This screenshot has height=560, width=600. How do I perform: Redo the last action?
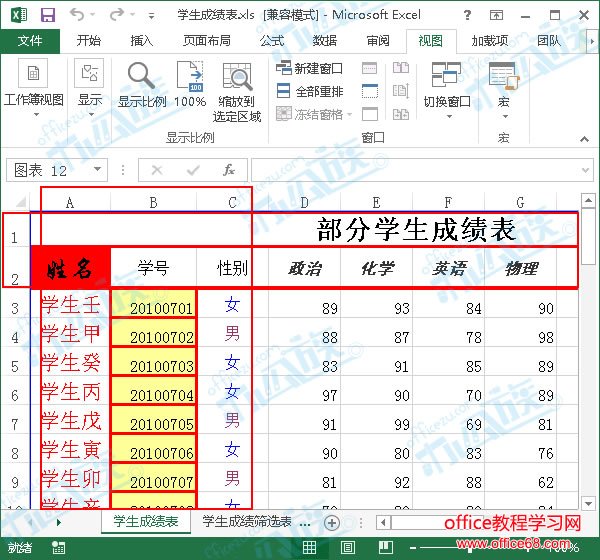(x=117, y=15)
